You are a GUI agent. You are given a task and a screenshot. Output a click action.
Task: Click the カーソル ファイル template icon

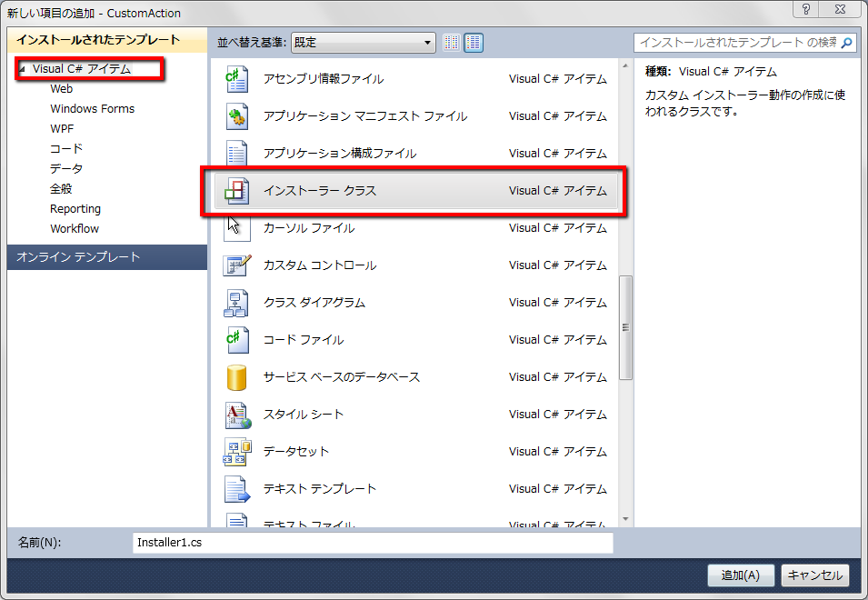(237, 228)
